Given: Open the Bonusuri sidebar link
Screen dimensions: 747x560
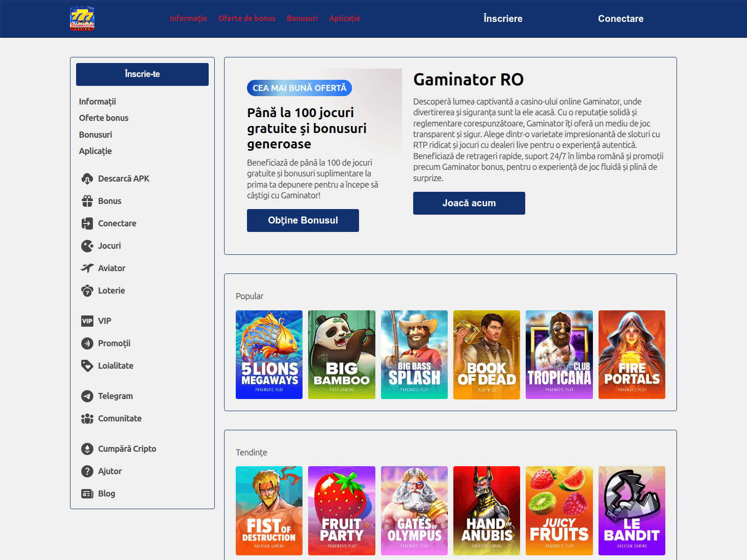Looking at the screenshot, I should (95, 135).
